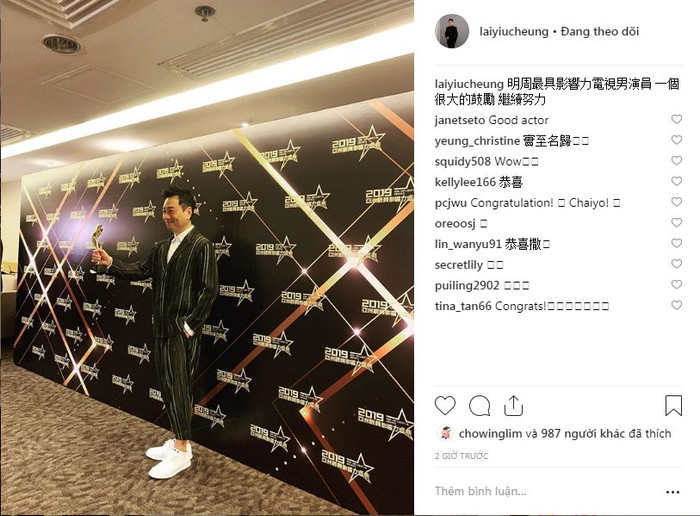This screenshot has width=700, height=516.
Task: Click the chowinglim liker avatar
Action: [x=445, y=433]
